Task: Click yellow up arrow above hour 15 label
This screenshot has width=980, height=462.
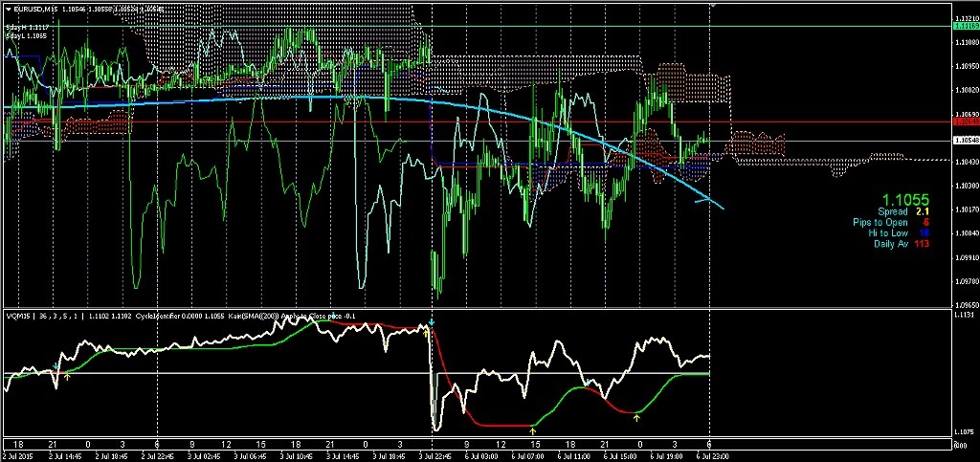Action: click(532, 430)
